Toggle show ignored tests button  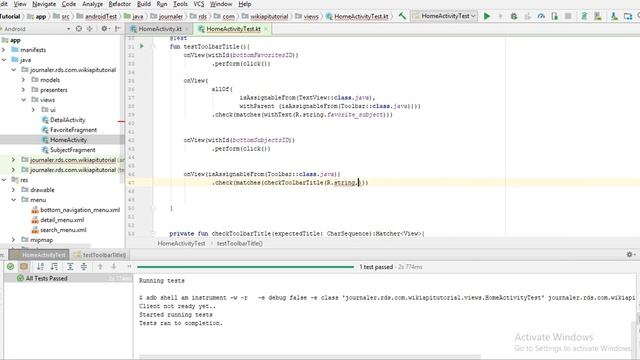(24, 267)
